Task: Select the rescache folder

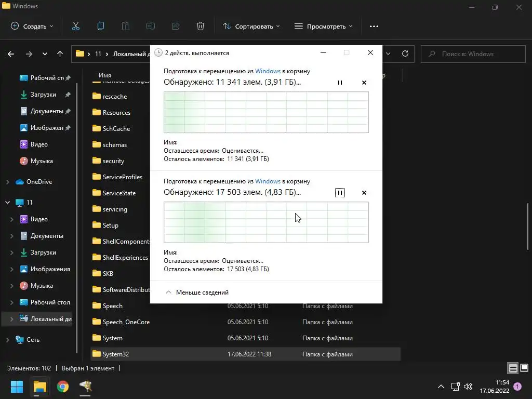Action: pyautogui.click(x=110, y=96)
